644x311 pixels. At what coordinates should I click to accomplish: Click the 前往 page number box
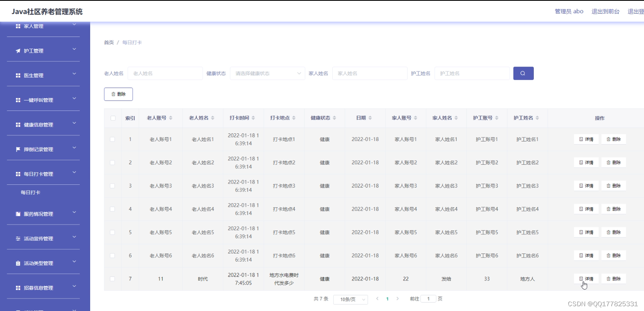tap(428, 299)
